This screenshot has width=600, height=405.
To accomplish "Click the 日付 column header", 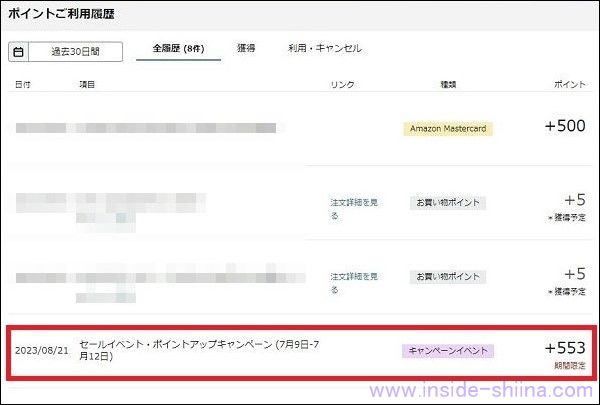I will coord(23,85).
